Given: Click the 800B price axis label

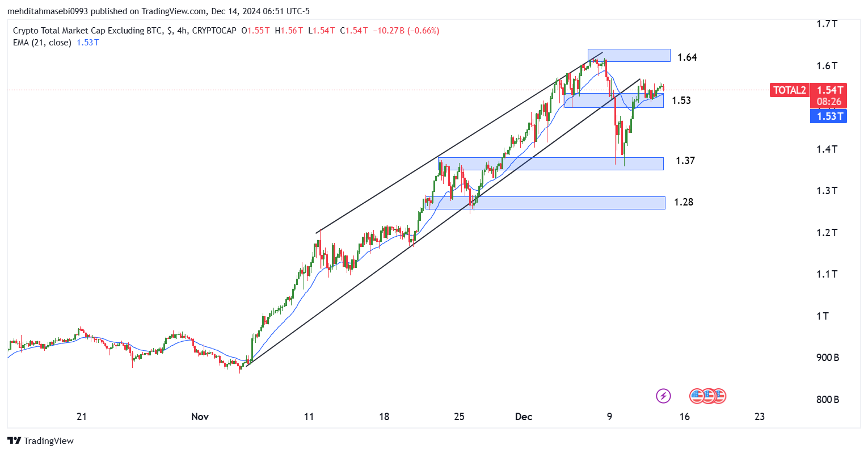Looking at the screenshot, I should tap(828, 400).
